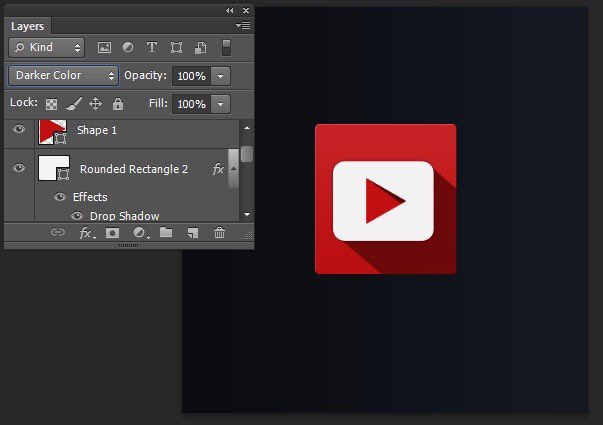Click the Opacity value field

[x=191, y=76]
